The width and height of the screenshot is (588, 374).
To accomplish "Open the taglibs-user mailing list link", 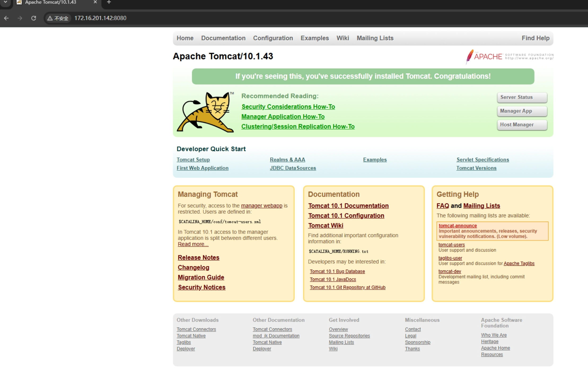I will (450, 258).
